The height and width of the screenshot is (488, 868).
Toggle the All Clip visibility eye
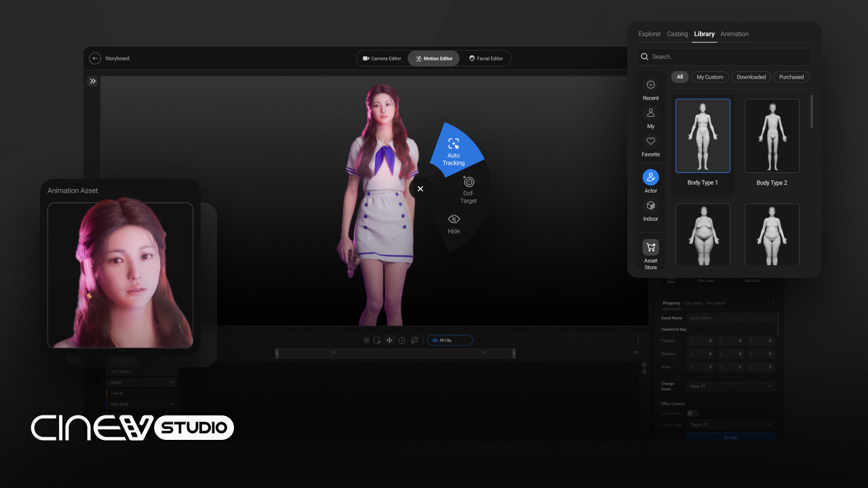tap(434, 340)
